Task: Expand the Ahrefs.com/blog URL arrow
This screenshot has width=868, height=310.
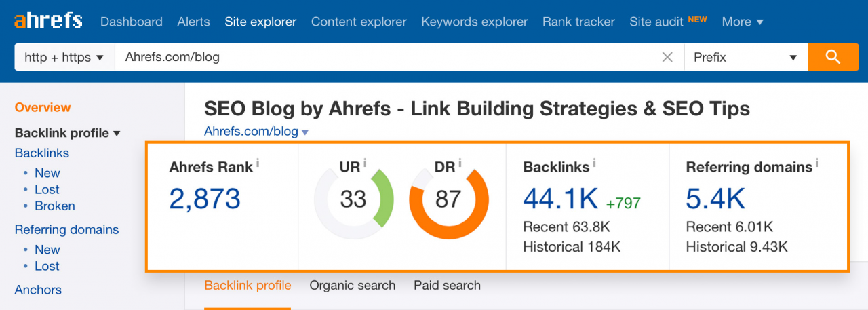Action: click(x=305, y=132)
